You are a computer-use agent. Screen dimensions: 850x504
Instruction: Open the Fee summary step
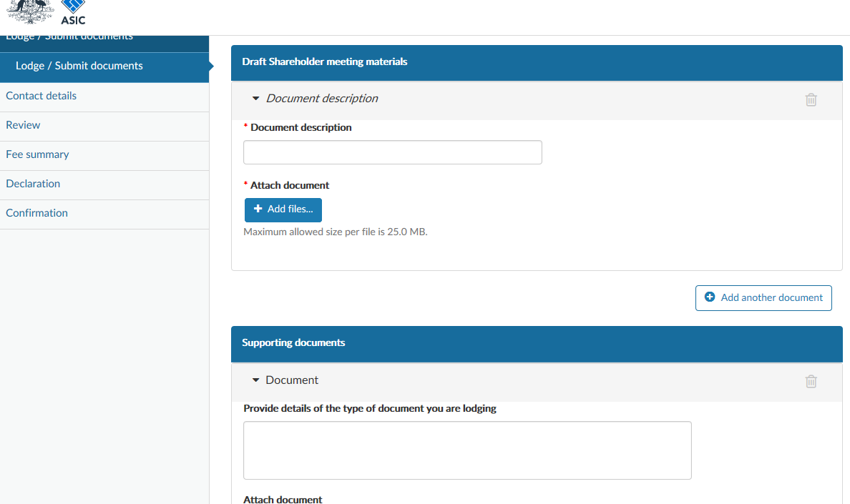click(104, 155)
